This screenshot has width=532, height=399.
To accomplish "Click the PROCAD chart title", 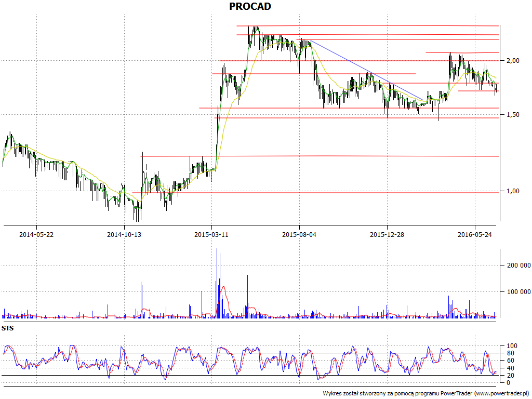I will (x=250, y=6).
